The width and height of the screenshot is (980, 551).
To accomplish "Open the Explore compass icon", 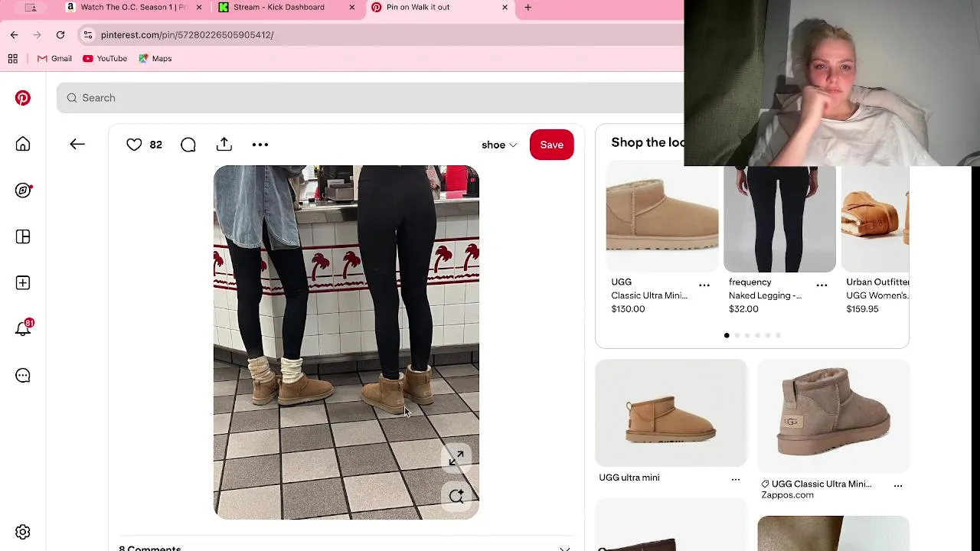I will pos(23,191).
